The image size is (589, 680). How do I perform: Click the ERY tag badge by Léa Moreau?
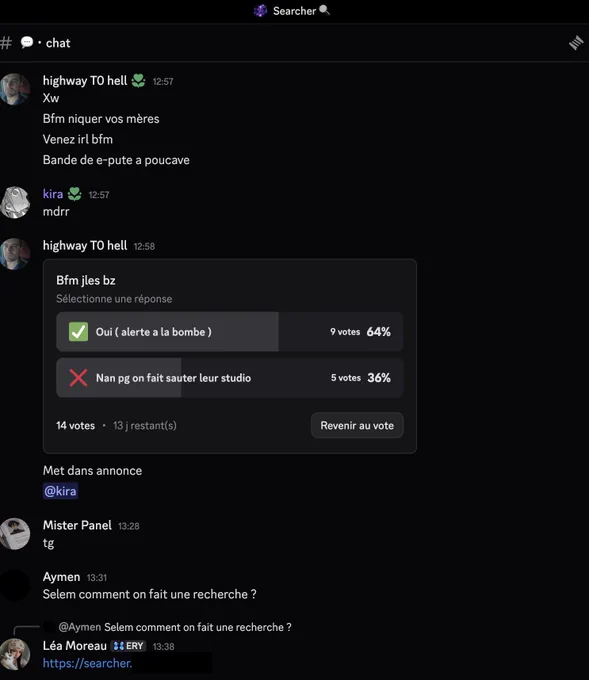128,646
